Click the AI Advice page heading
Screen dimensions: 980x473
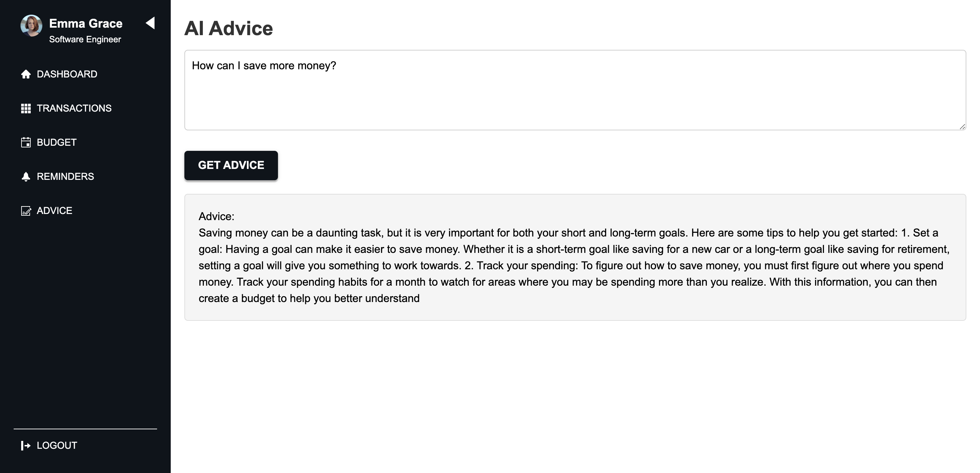click(229, 29)
